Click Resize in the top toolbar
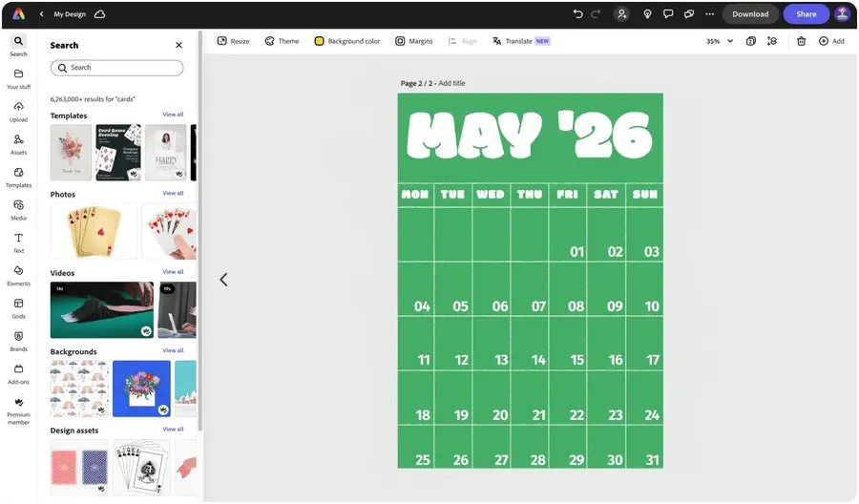 [234, 41]
